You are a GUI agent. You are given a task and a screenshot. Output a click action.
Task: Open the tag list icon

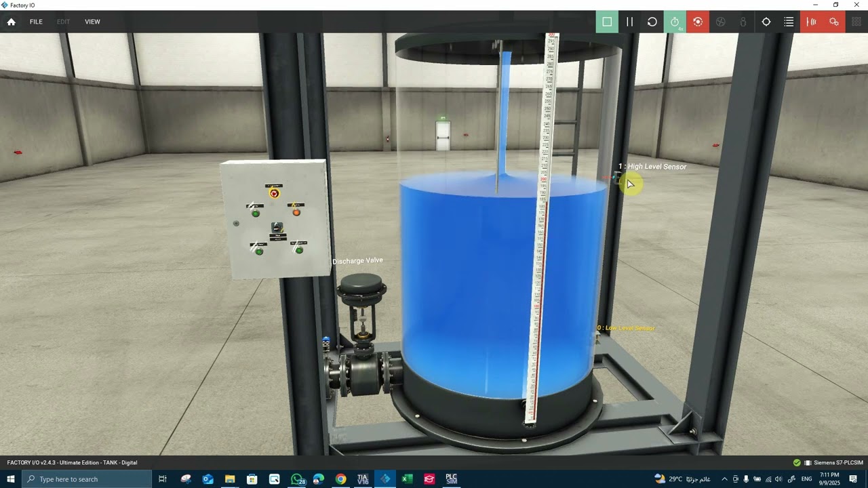coord(789,22)
